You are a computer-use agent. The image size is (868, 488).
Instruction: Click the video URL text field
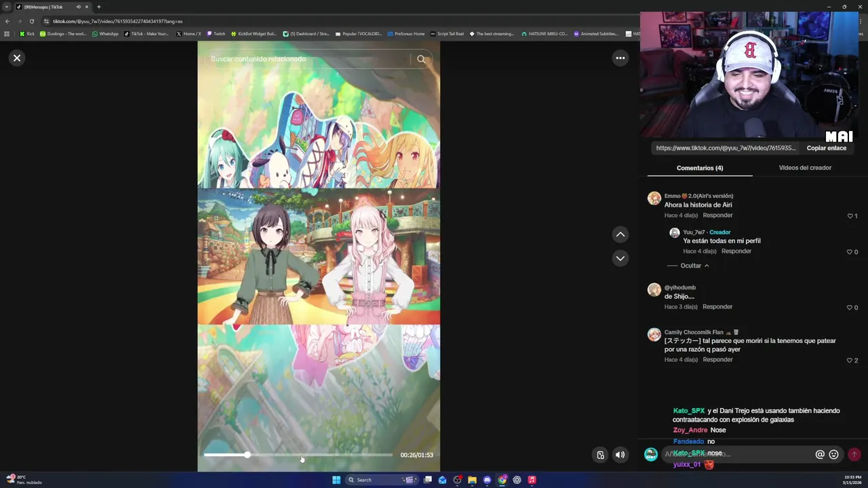point(725,148)
